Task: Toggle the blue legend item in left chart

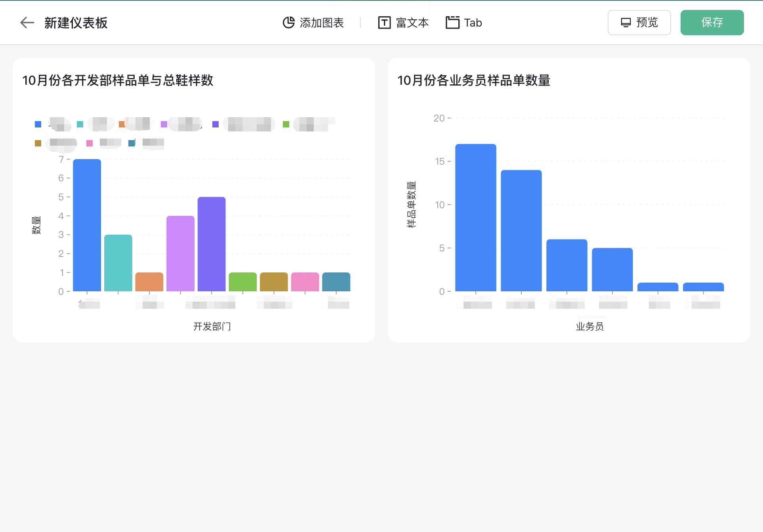Action: pyautogui.click(x=38, y=124)
